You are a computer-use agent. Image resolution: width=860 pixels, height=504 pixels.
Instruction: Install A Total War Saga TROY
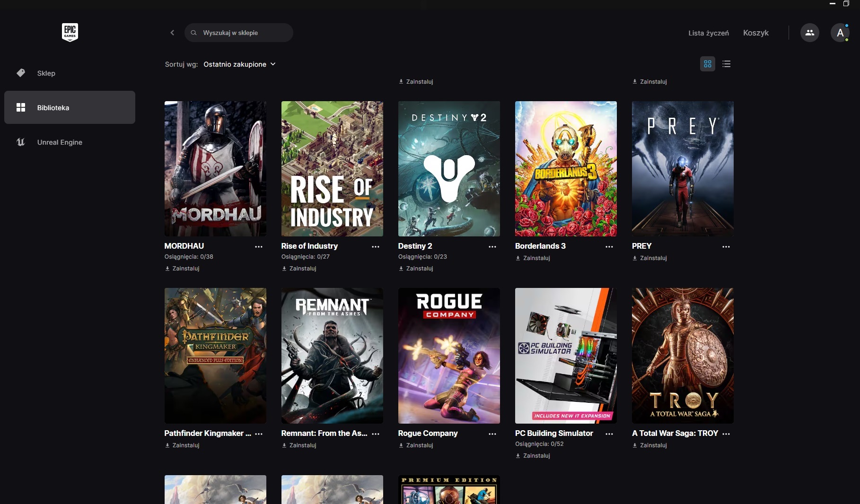649,445
